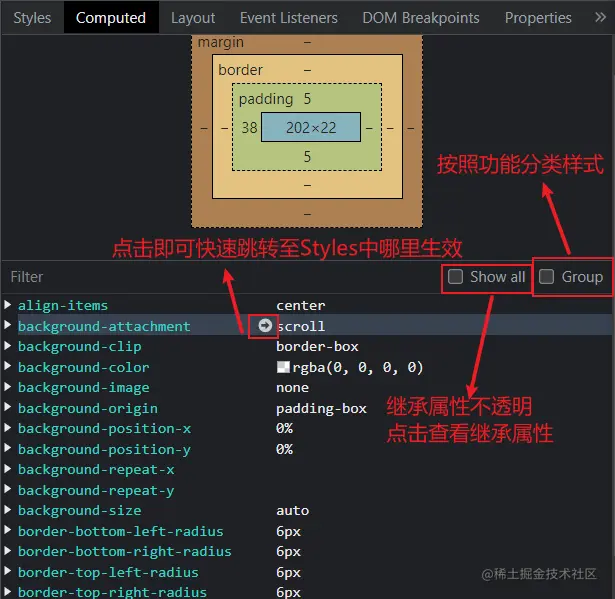This screenshot has width=615, height=599.
Task: Click the padding top value 5
Action: pos(307,98)
